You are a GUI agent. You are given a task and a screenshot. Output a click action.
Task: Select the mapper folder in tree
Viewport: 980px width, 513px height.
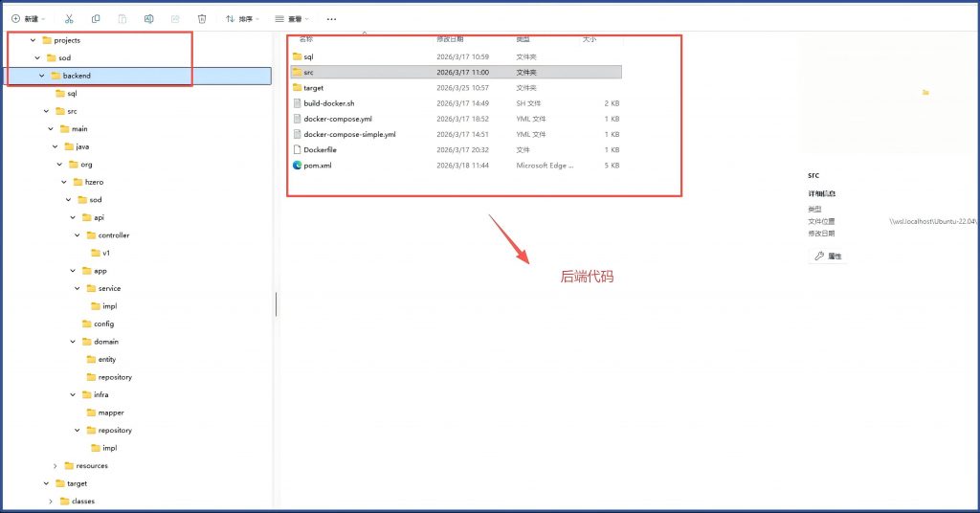(110, 413)
